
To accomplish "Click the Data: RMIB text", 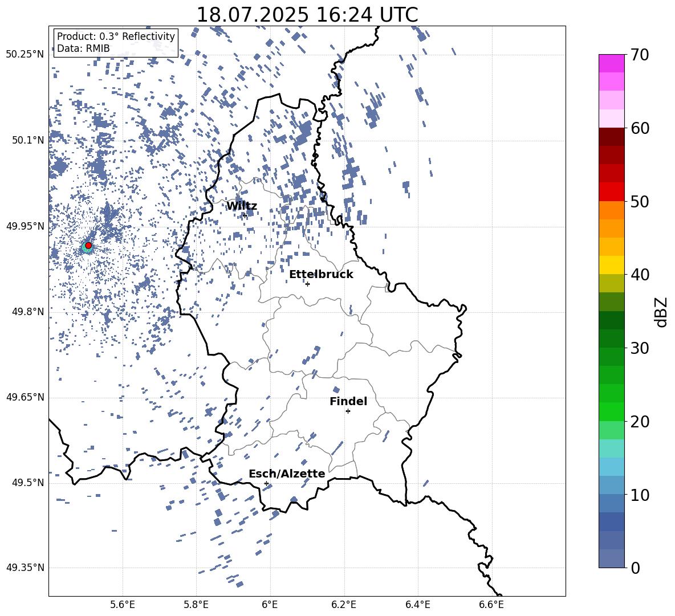I will point(83,48).
